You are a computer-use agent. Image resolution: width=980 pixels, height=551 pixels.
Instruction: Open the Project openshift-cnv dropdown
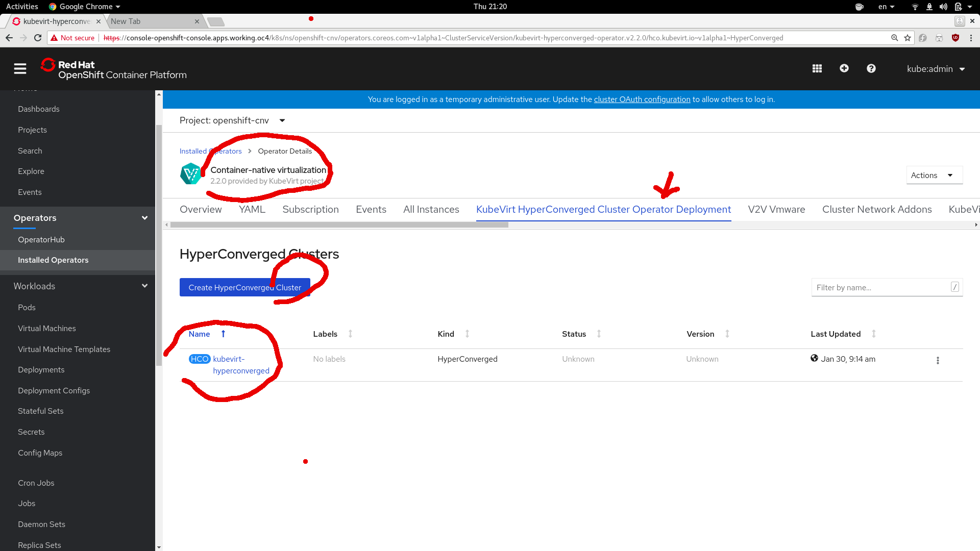click(x=232, y=120)
